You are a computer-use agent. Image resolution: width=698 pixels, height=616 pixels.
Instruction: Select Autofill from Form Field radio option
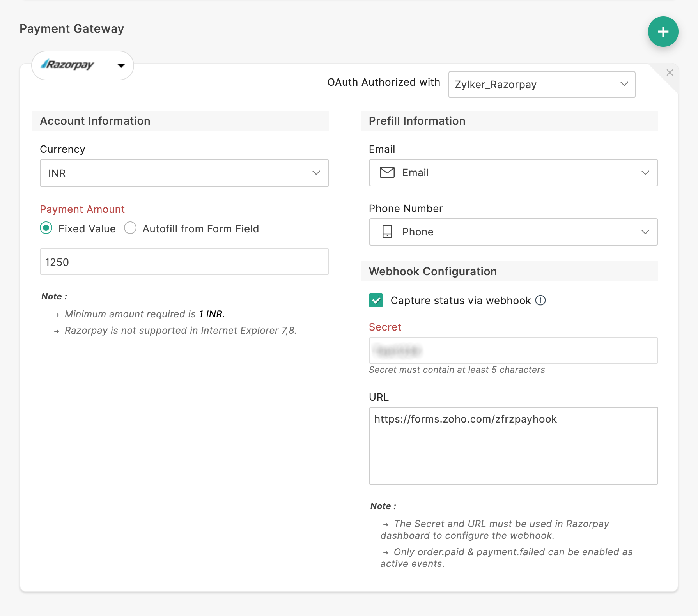(130, 228)
